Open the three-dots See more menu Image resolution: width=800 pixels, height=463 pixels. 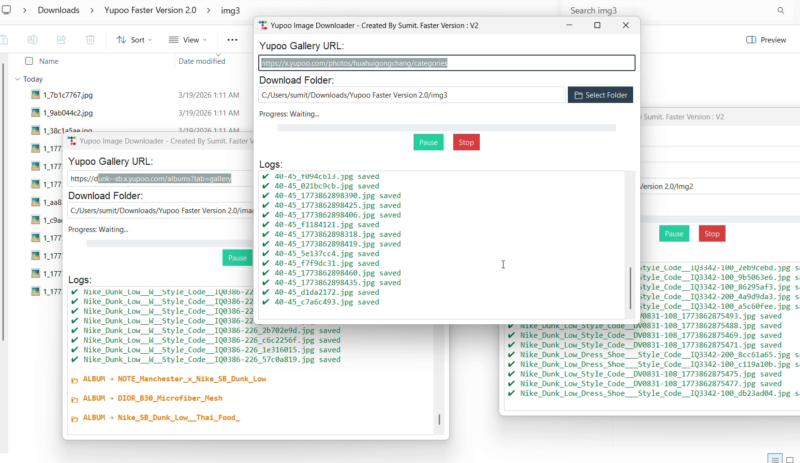pyautogui.click(x=232, y=40)
